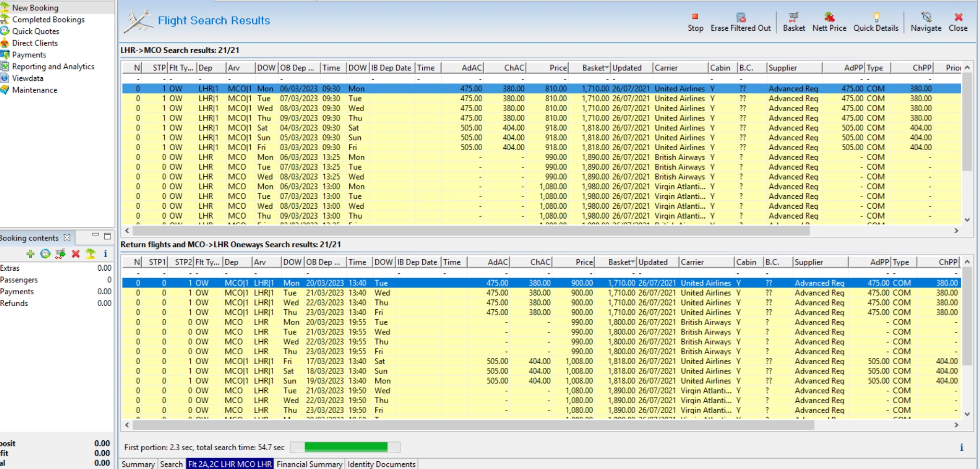Switch to the Financial Summary tab
This screenshot has height=469, width=980.
tap(309, 464)
